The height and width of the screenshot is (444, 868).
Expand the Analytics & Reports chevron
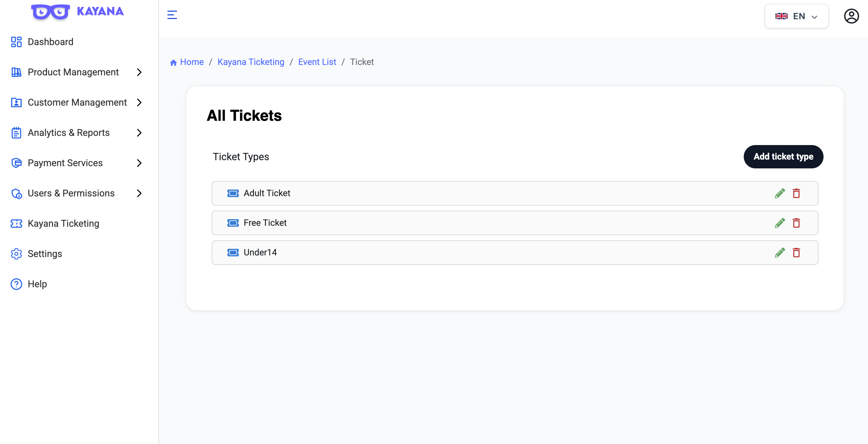click(139, 133)
